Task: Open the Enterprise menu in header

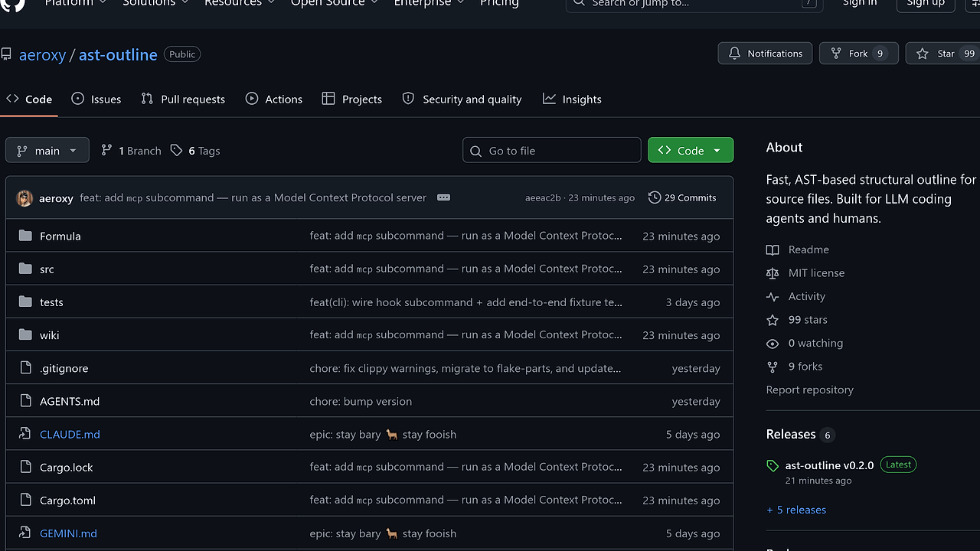Action: 429,3
